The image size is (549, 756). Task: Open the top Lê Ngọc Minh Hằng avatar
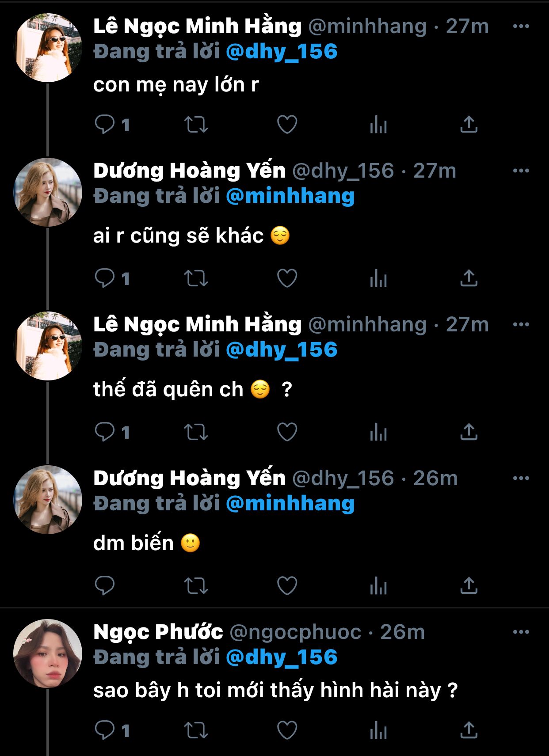(x=48, y=48)
